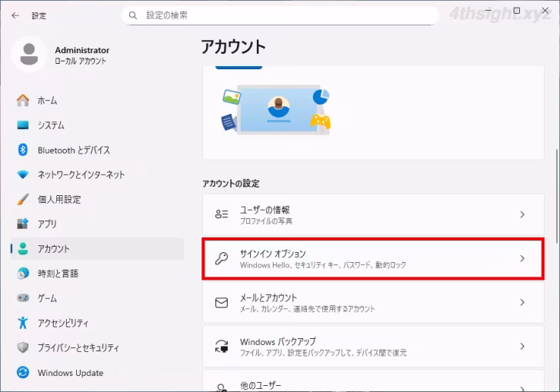Open Bluetooth とデバイス settings
The width and height of the screenshot is (560, 392).
[x=97, y=150]
